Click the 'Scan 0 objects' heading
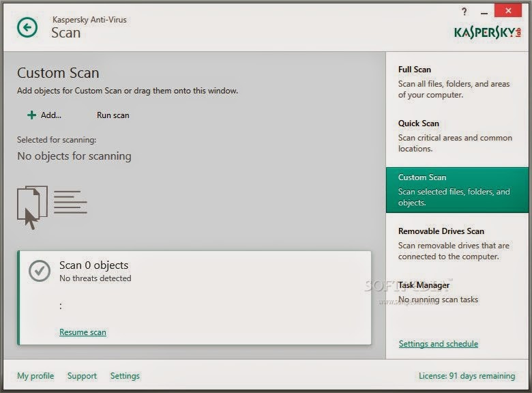532x393 pixels. 94,265
